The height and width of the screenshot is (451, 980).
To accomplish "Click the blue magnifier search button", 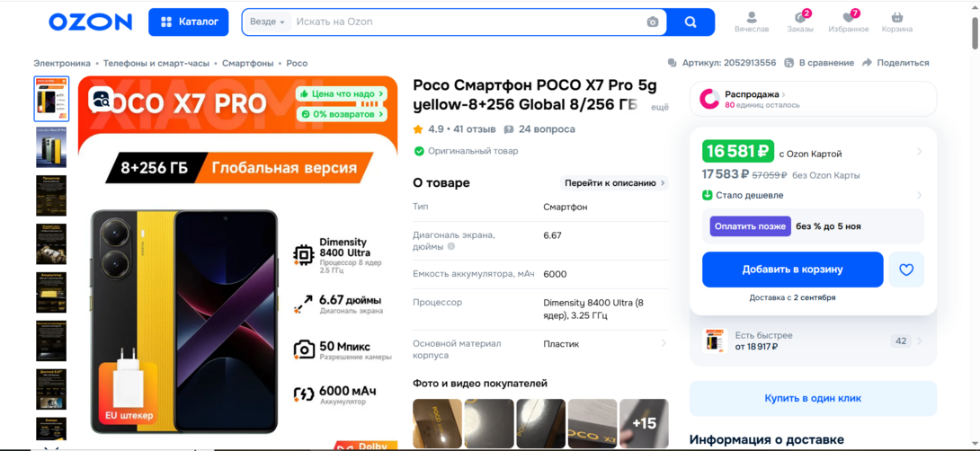I will [x=690, y=22].
